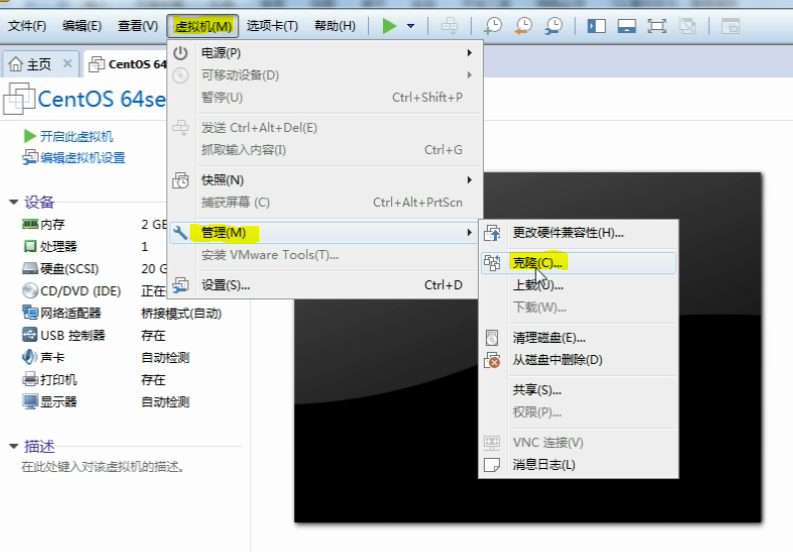Click the 管理(M) menu entry
Image resolution: width=793 pixels, height=552 pixels.
(325, 233)
